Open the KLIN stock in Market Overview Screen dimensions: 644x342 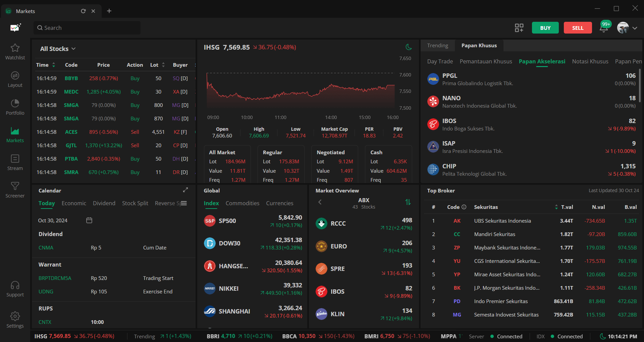tap(364, 314)
